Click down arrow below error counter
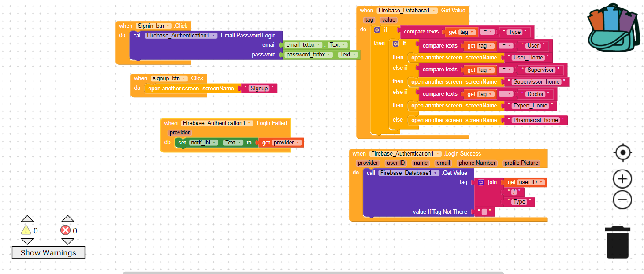 (67, 241)
